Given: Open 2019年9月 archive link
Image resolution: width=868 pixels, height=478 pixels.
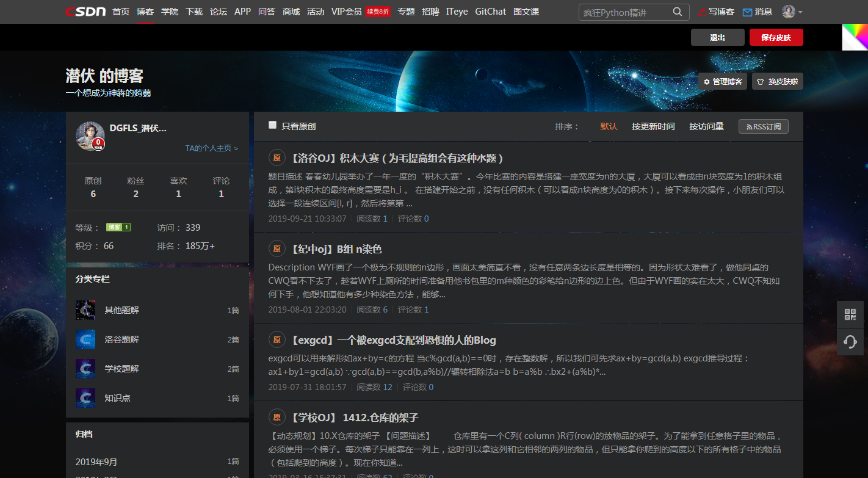Looking at the screenshot, I should 96,462.
